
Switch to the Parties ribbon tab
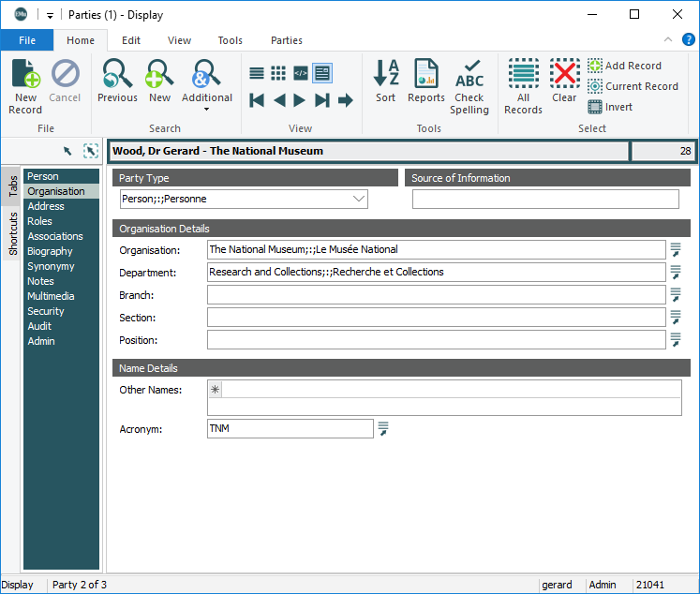(x=287, y=40)
